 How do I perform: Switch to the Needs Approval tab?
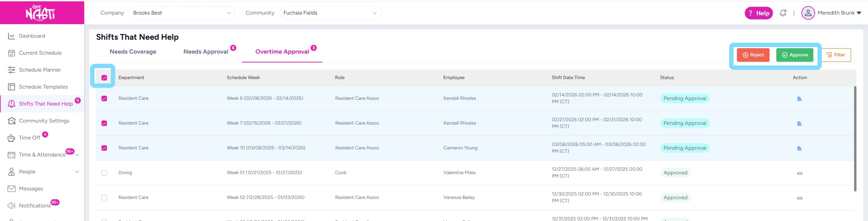[x=206, y=52]
